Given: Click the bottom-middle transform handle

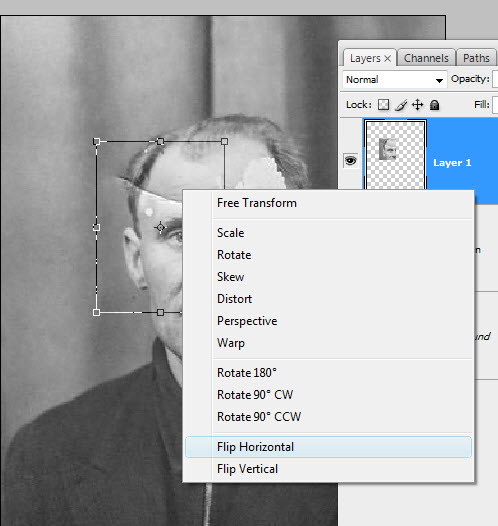Looking at the screenshot, I should (161, 313).
